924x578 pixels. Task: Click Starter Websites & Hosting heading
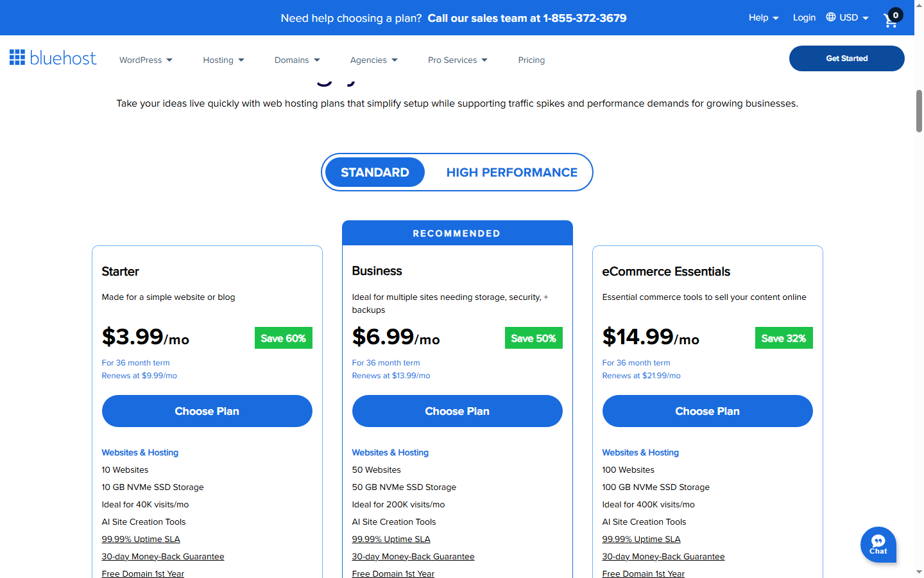[140, 453]
